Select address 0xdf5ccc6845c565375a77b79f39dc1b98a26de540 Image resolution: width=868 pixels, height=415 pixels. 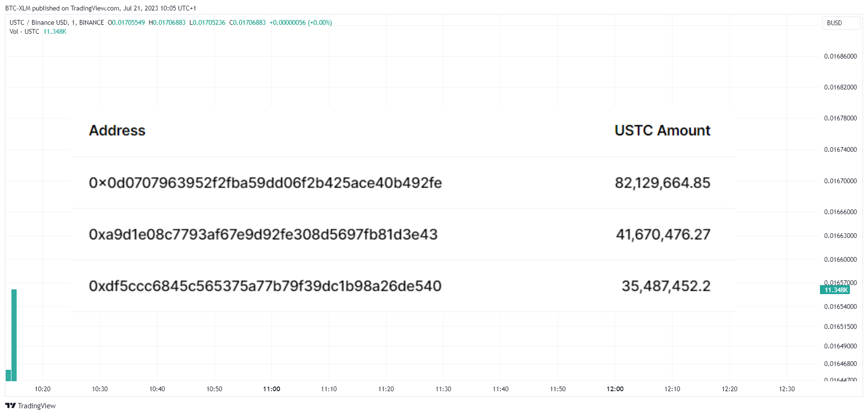pos(265,286)
